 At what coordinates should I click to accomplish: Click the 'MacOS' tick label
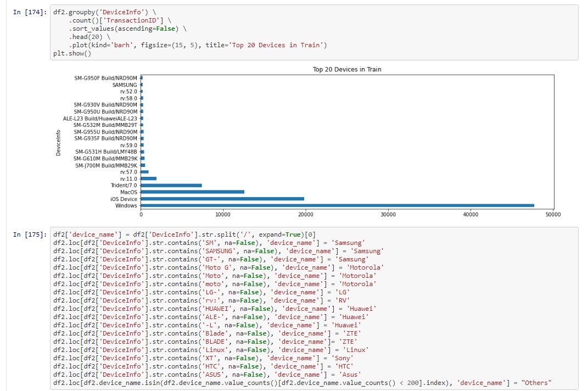(x=128, y=192)
